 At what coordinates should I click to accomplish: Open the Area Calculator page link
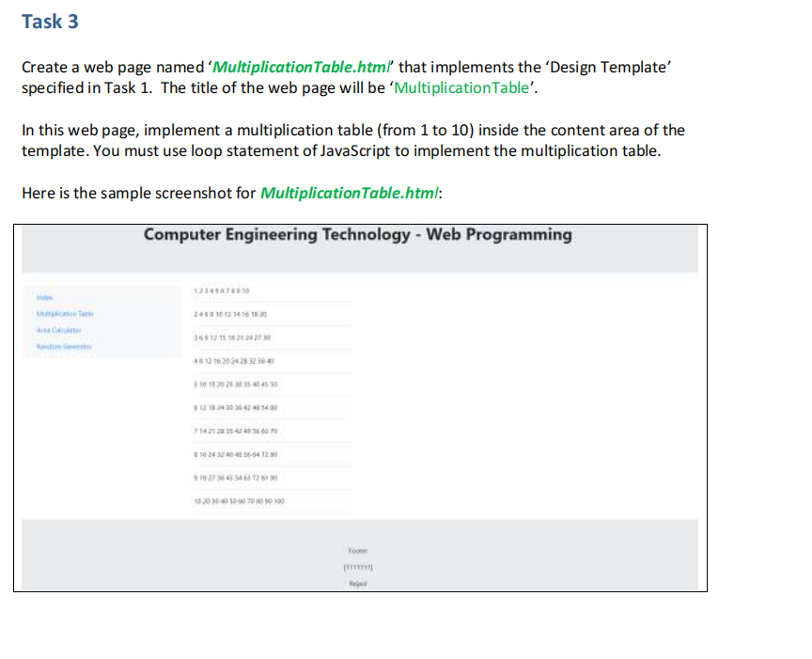point(58,331)
